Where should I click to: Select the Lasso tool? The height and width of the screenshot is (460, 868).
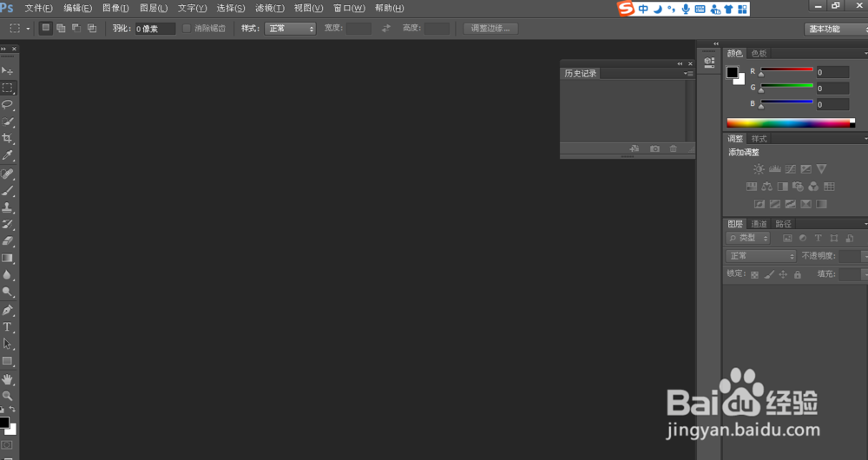7,105
